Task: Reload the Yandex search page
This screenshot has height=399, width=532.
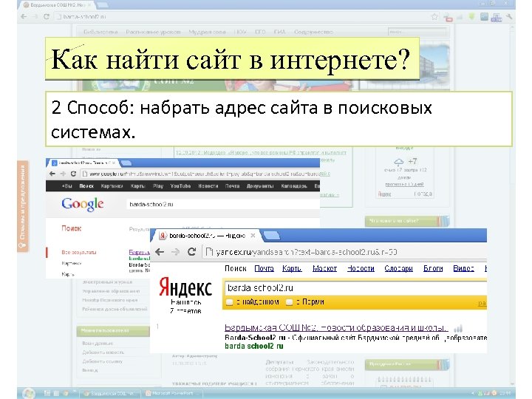Action: (x=191, y=252)
